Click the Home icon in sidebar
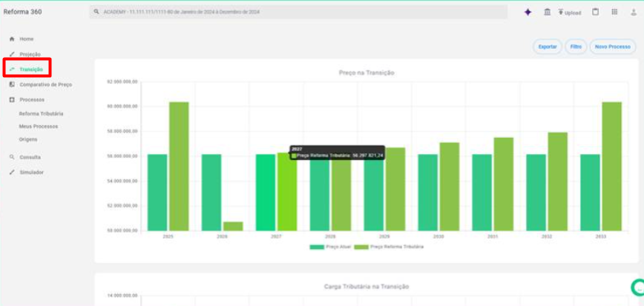 click(12, 39)
